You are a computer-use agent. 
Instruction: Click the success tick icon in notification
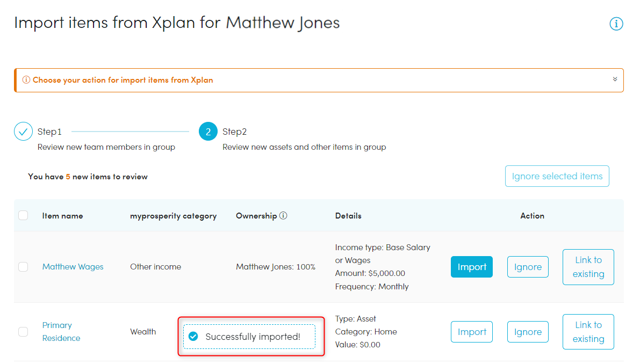pos(193,337)
